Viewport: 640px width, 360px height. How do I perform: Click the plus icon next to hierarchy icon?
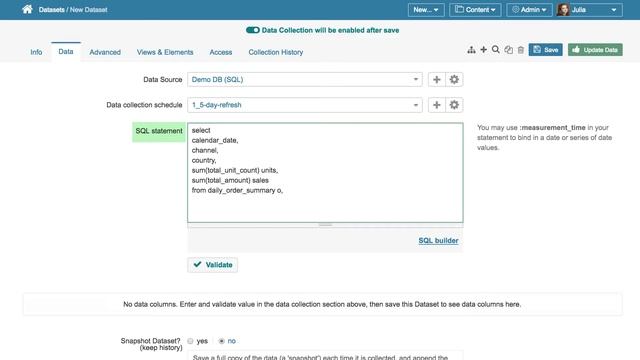483,50
